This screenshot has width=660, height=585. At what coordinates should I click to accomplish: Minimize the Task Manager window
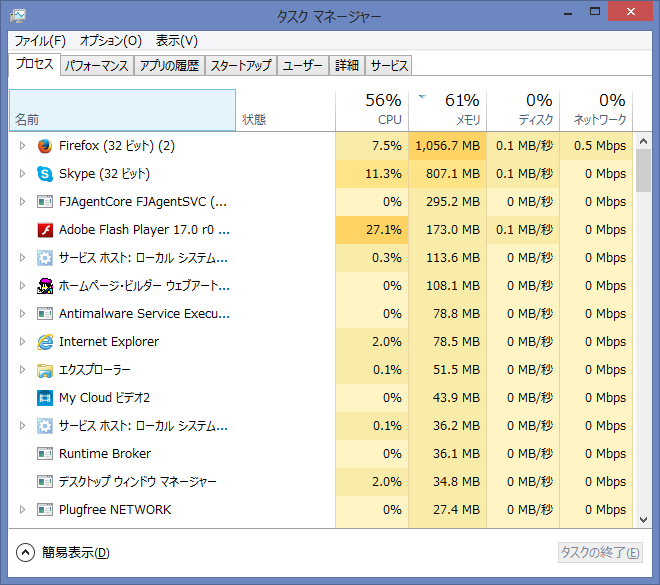pos(568,12)
